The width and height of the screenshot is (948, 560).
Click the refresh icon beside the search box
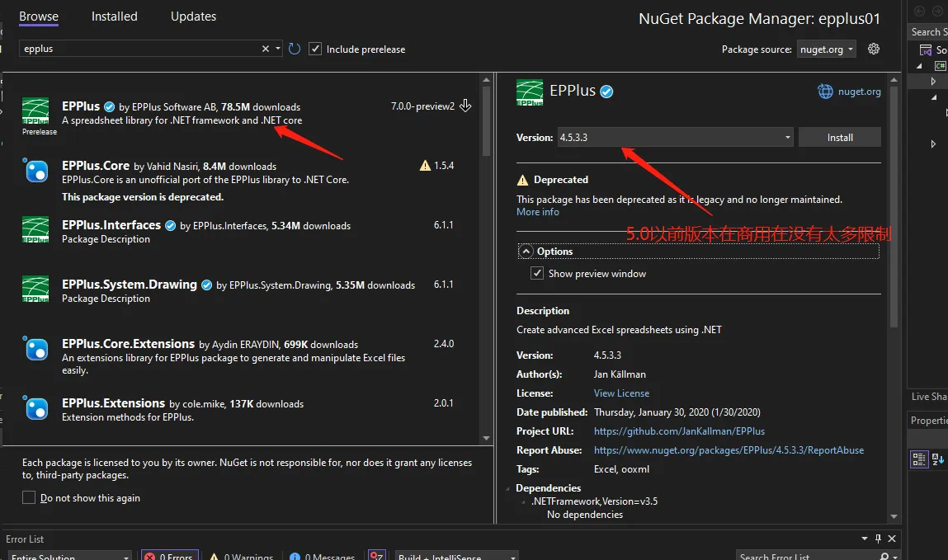[x=295, y=49]
